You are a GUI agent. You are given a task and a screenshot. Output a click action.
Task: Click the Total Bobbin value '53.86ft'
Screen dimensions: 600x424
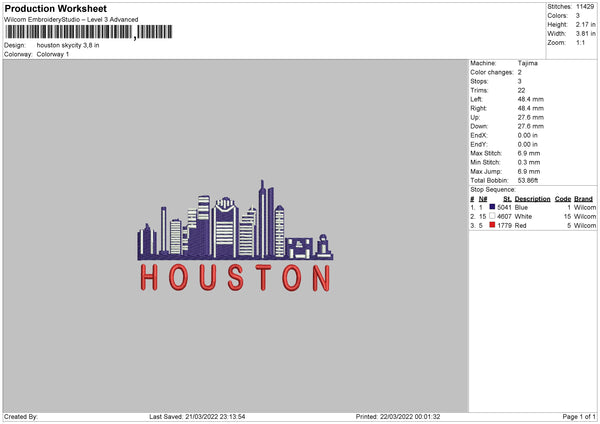click(528, 180)
